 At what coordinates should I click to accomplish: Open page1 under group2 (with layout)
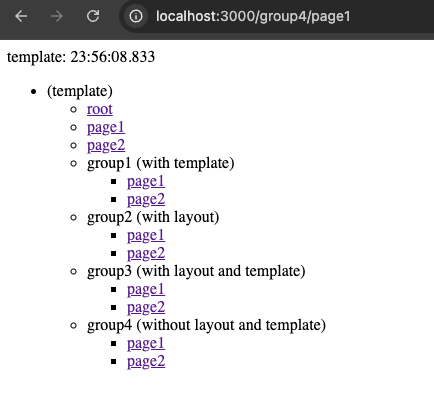point(146,235)
